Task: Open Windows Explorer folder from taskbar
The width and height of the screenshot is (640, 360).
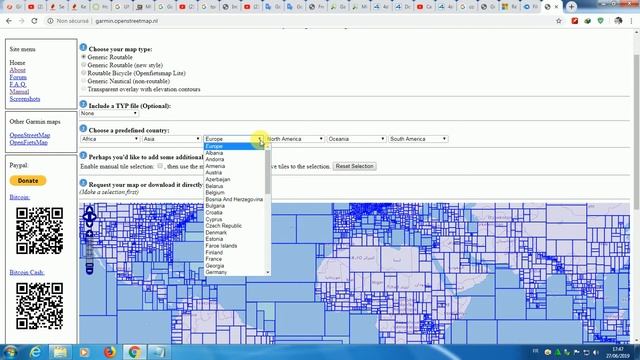Action: pos(60,352)
